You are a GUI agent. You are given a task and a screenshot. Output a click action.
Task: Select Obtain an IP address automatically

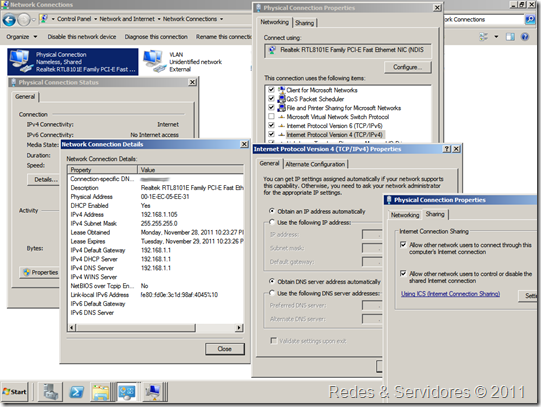click(x=272, y=211)
